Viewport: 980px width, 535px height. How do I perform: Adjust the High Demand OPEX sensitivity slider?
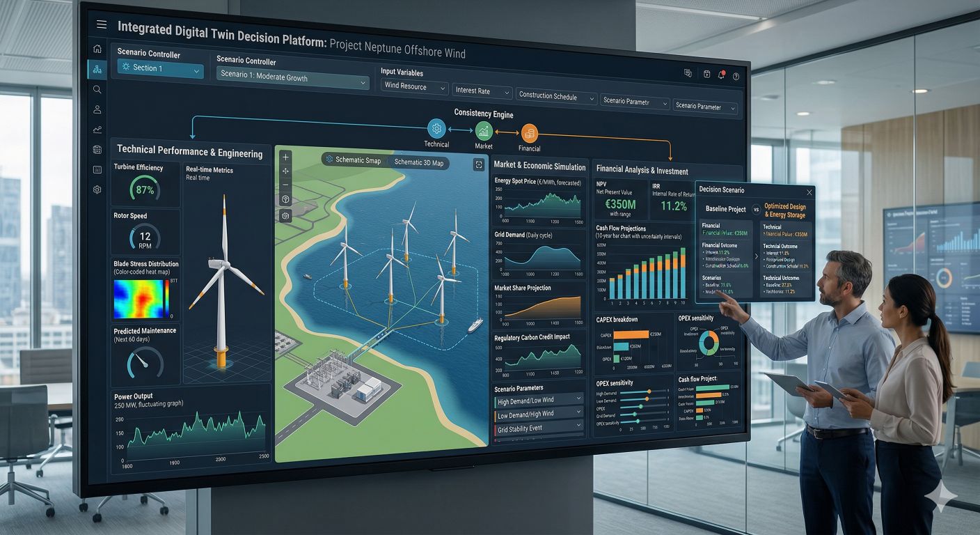649,393
